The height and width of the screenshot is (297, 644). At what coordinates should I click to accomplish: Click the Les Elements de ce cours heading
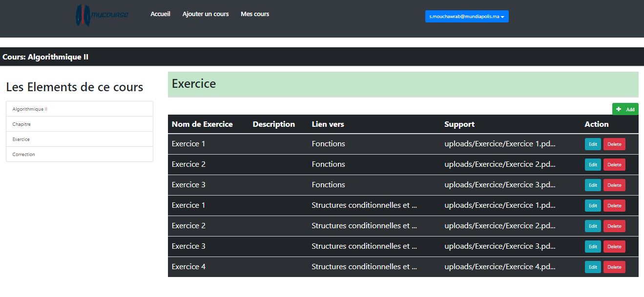coord(75,87)
